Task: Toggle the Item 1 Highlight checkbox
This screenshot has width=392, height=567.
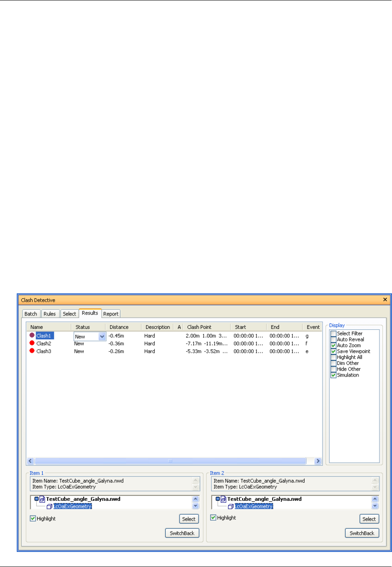Action: [x=33, y=518]
